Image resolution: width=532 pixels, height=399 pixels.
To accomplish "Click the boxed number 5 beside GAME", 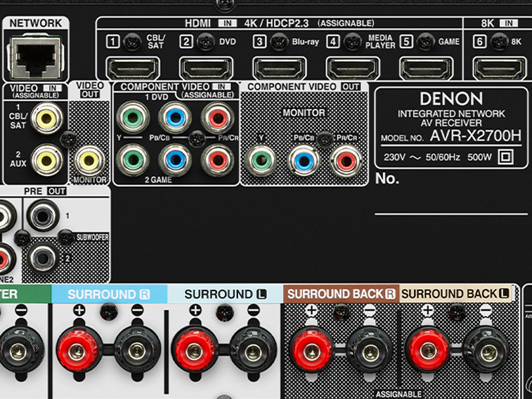I will [406, 42].
